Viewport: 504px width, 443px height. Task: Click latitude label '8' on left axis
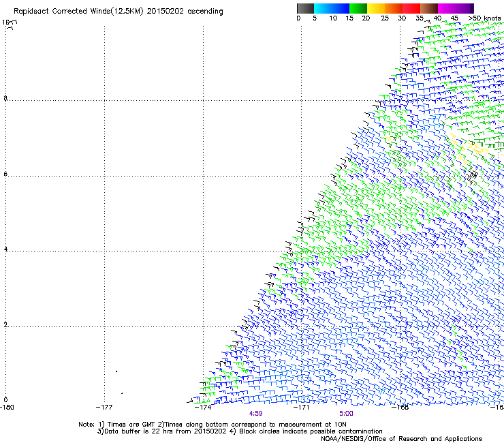coord(5,98)
